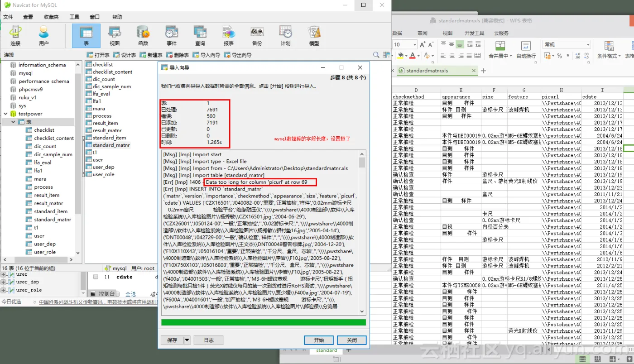Viewport: 634px width, 364px height.
Task: Open the 保存 button dropdown arrow
Action: (187, 340)
